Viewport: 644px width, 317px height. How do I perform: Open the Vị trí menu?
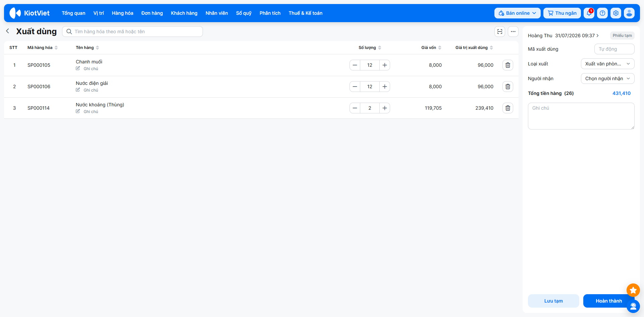99,13
